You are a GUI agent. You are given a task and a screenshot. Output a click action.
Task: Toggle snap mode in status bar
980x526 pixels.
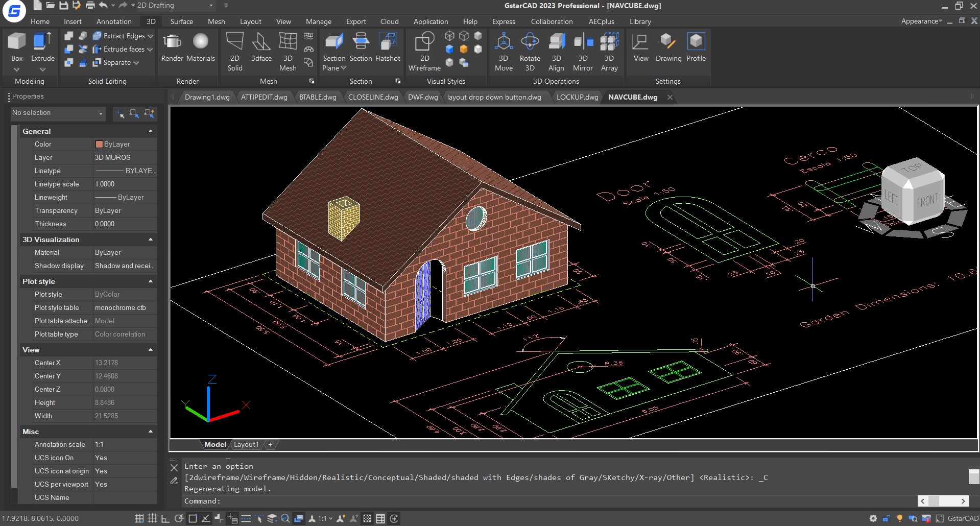coord(139,518)
